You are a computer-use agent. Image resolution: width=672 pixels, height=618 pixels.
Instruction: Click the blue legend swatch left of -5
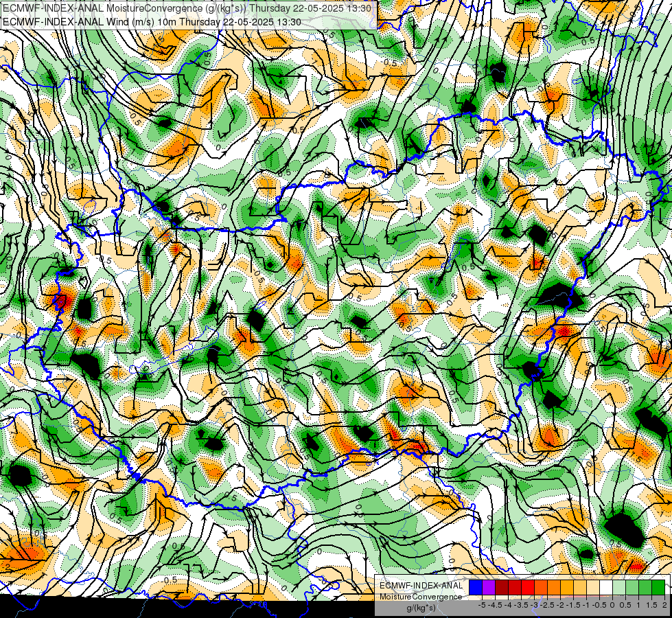point(476,587)
